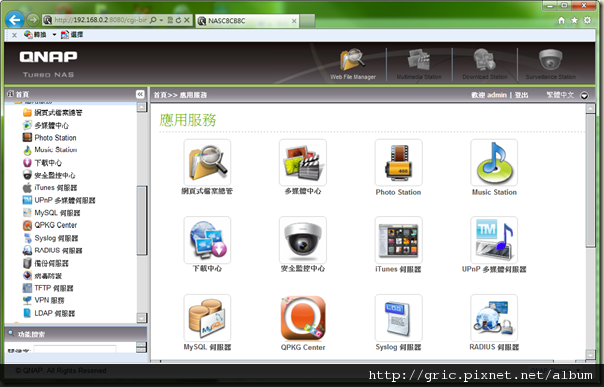Open new blank browser tab

[x=307, y=21]
